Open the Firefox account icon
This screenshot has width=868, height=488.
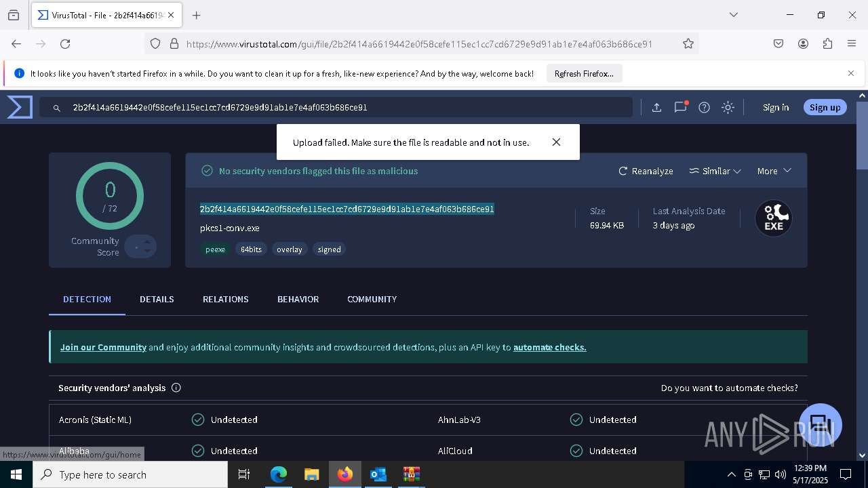pos(803,43)
